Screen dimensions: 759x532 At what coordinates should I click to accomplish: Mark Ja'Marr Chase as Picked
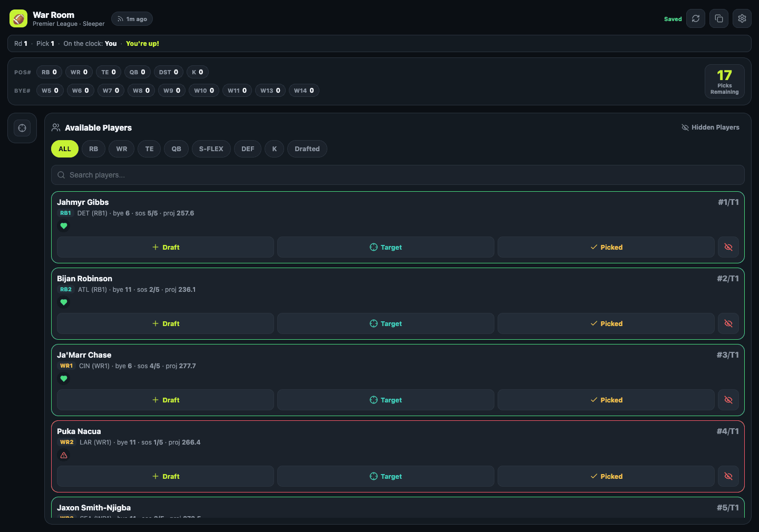pyautogui.click(x=606, y=400)
